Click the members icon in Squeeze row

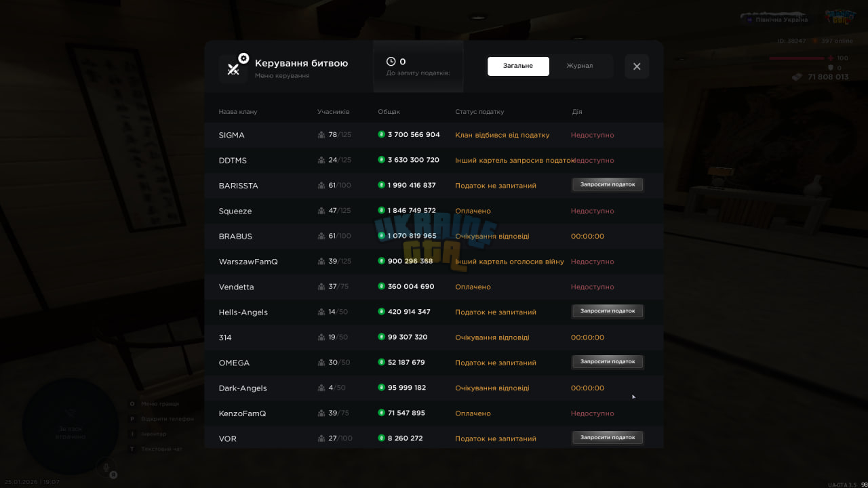[x=321, y=211]
